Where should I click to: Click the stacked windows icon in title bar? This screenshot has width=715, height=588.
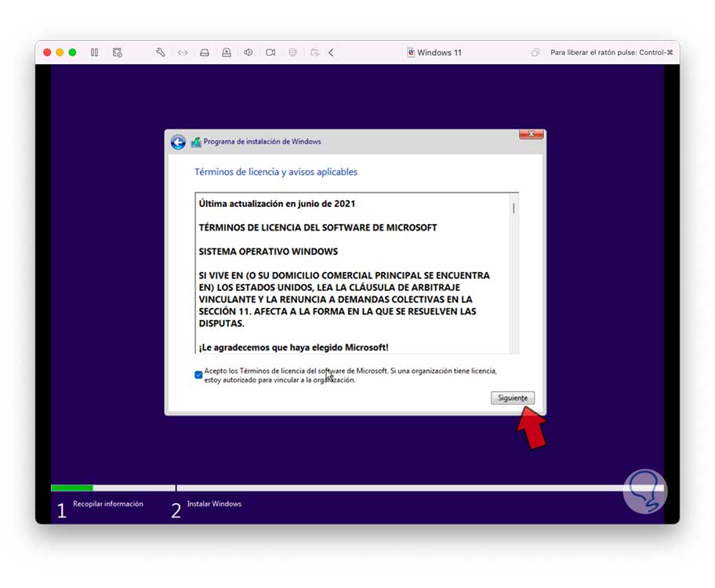click(x=535, y=53)
